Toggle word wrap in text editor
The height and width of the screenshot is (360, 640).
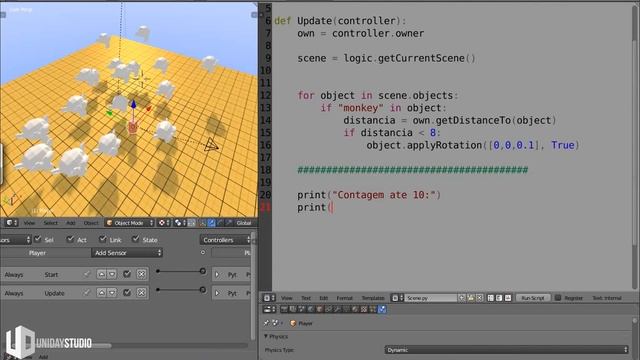pyautogui.click(x=499, y=298)
